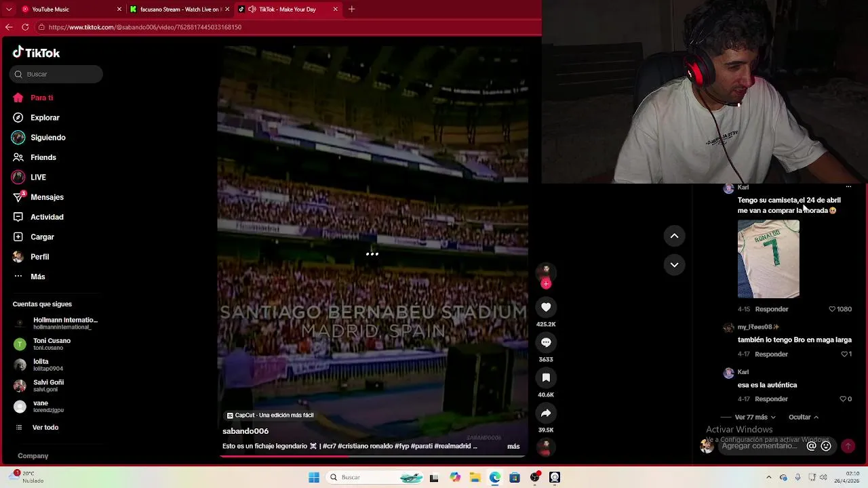Go to LIVE section
Viewport: 868px width, 488px height.
pyautogui.click(x=38, y=178)
